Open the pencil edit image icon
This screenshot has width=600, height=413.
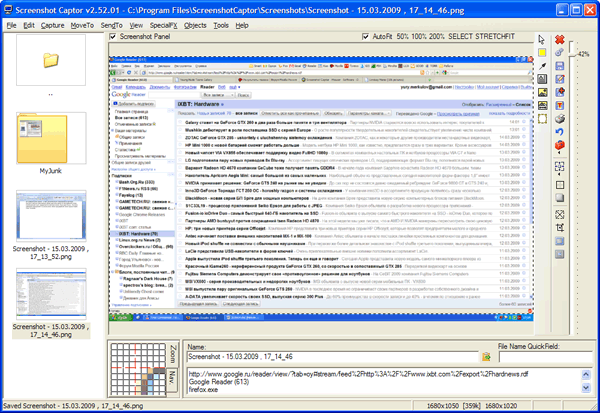[x=559, y=79]
